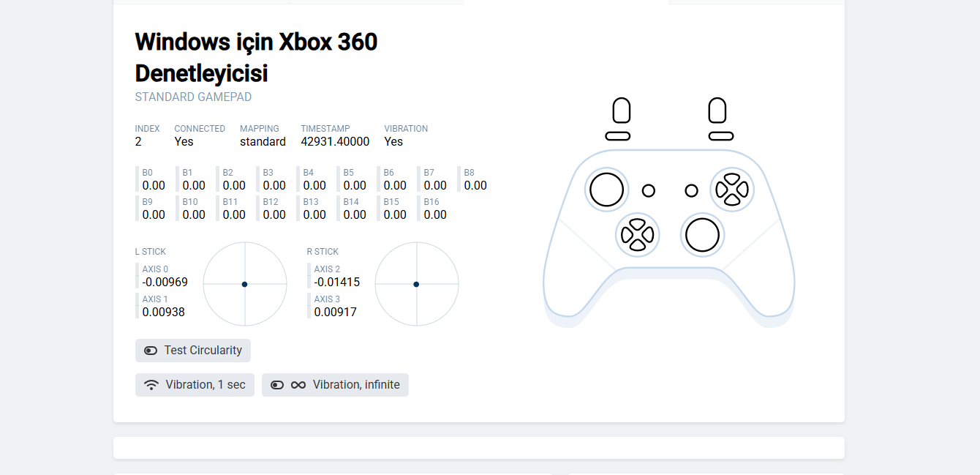Click the D-pad right arrow on controller diagram

(x=648, y=235)
